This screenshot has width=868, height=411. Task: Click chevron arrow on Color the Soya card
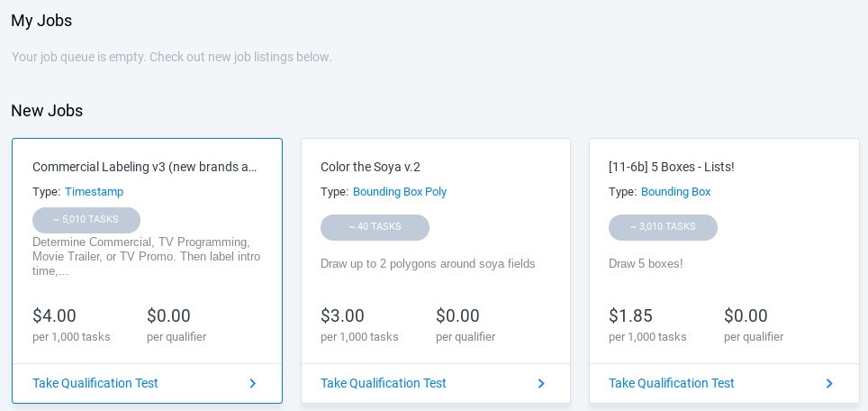point(541,384)
